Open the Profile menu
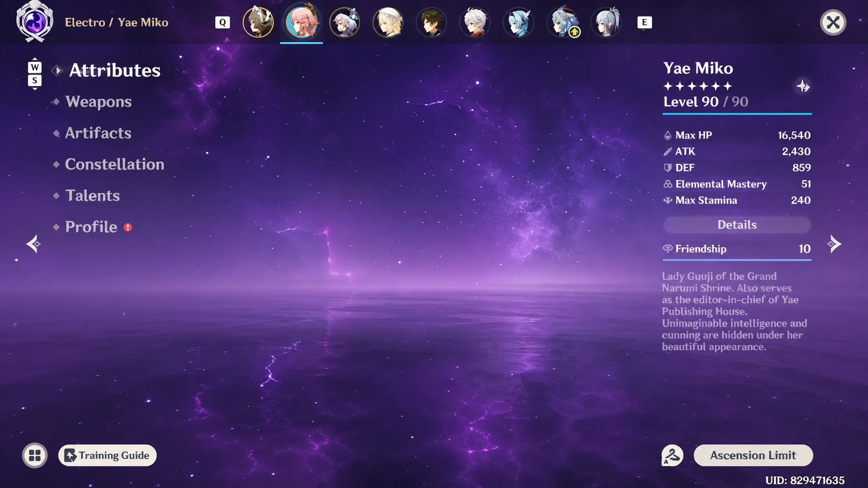Image resolution: width=868 pixels, height=488 pixels. point(91,227)
